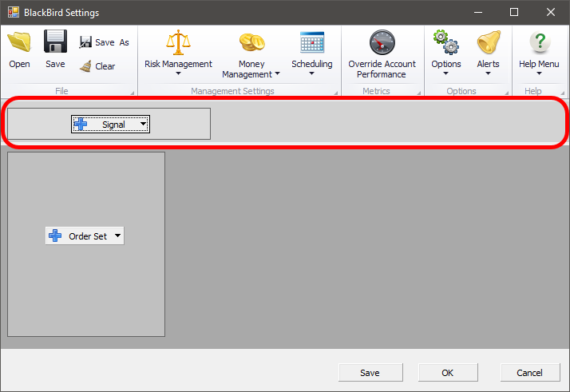Click the bottom Save button
570x392 pixels.
[x=370, y=373]
